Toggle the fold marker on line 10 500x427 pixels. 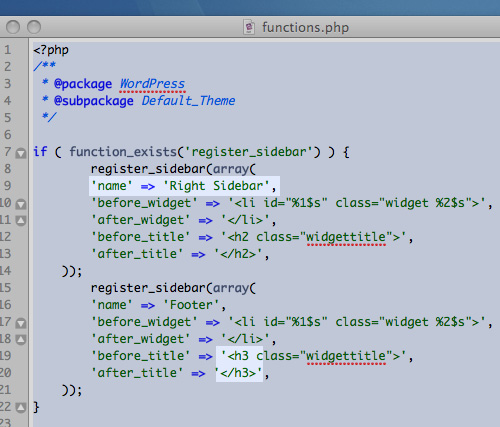click(x=21, y=204)
